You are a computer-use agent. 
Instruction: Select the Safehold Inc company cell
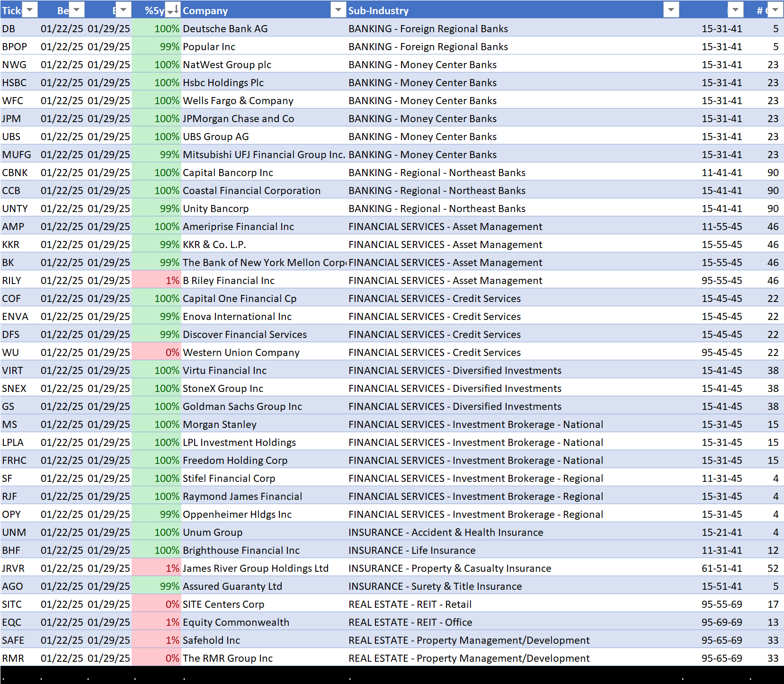pyautogui.click(x=211, y=640)
